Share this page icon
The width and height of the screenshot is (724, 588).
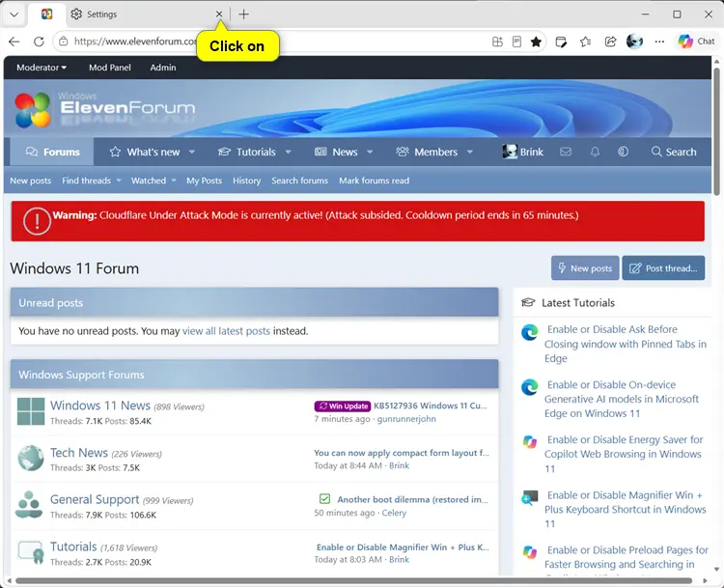click(x=610, y=42)
